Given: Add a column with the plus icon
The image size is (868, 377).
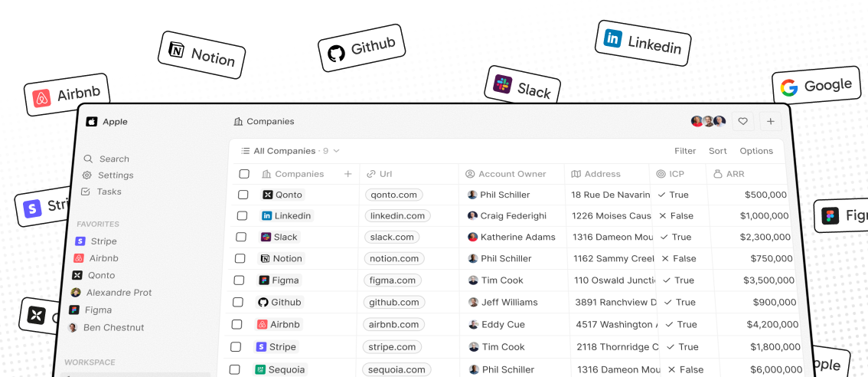Looking at the screenshot, I should [348, 174].
